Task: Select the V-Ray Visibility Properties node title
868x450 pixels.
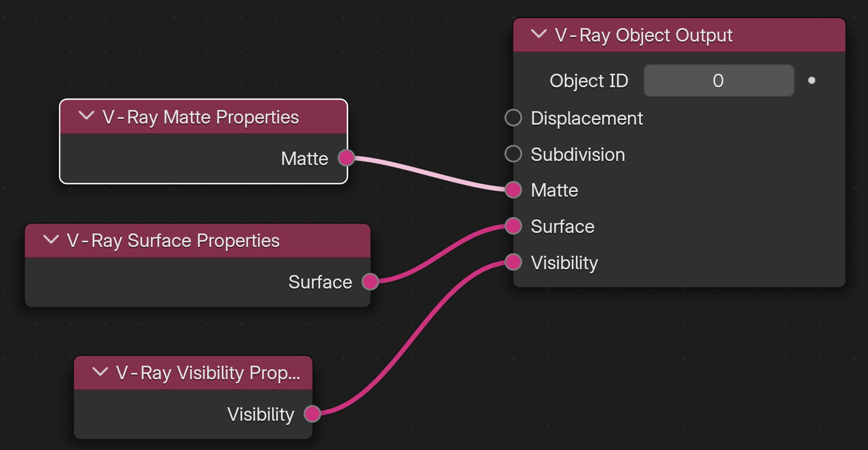Action: click(208, 373)
